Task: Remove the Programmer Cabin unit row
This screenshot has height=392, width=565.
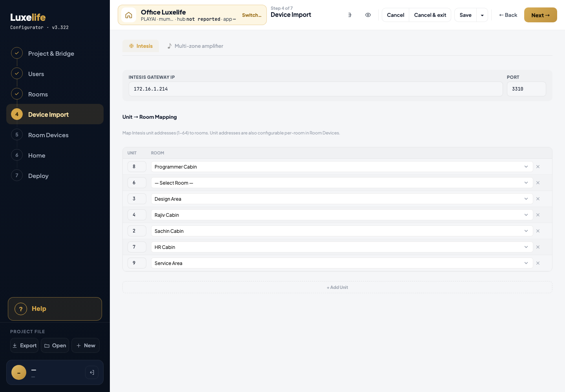Action: [x=538, y=167]
